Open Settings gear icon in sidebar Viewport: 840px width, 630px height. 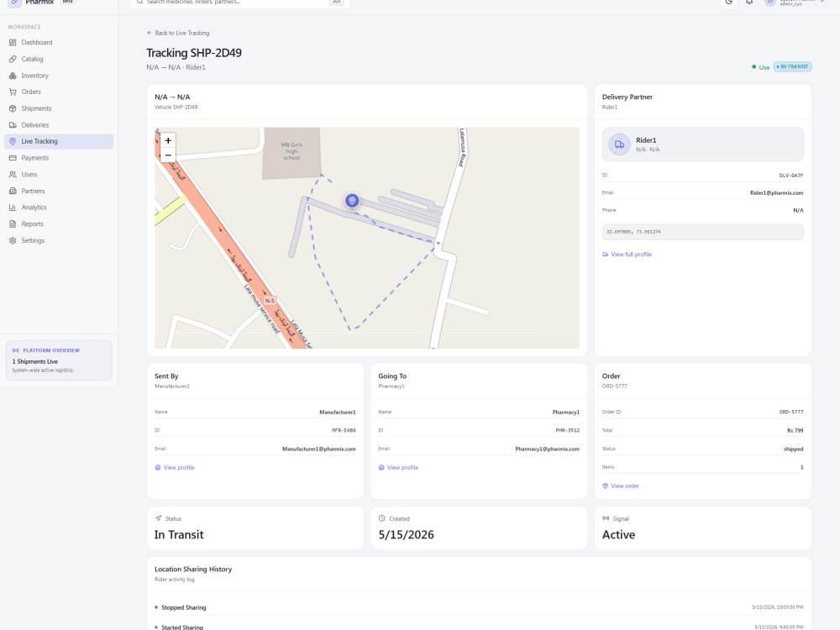tap(13, 240)
